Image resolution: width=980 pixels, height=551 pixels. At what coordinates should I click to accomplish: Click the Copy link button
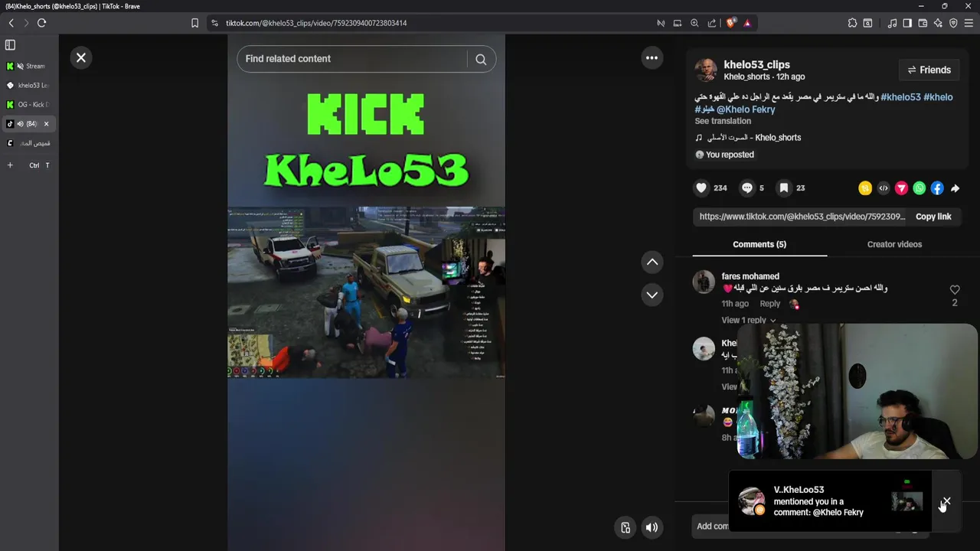click(933, 217)
